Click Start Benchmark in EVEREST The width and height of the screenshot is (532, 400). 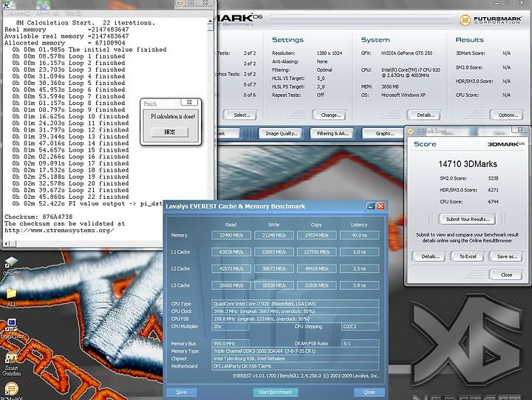[x=275, y=392]
